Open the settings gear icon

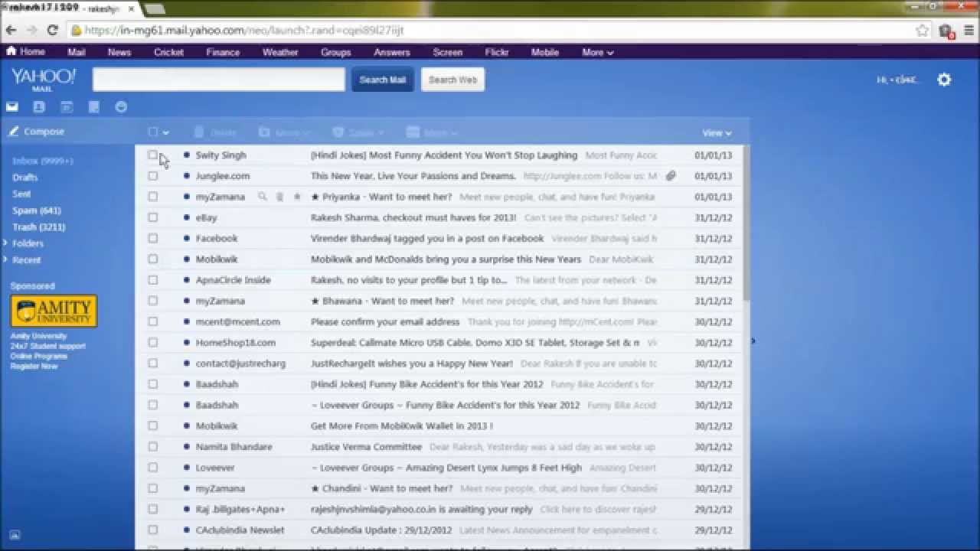click(x=944, y=80)
